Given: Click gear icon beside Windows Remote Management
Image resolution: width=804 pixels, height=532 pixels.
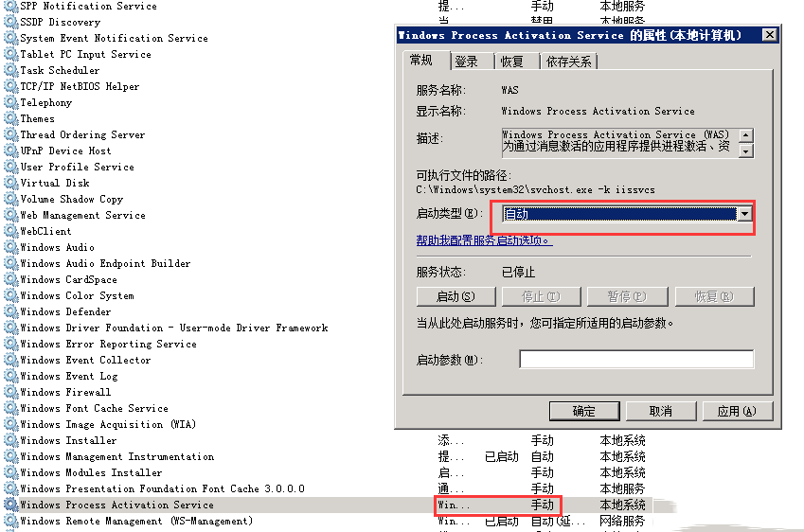Looking at the screenshot, I should pos(10,521).
